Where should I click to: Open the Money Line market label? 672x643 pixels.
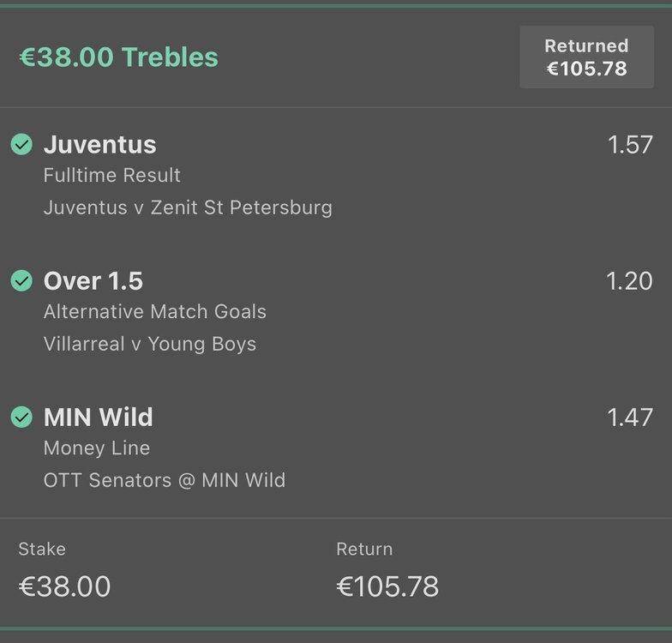coord(97,448)
